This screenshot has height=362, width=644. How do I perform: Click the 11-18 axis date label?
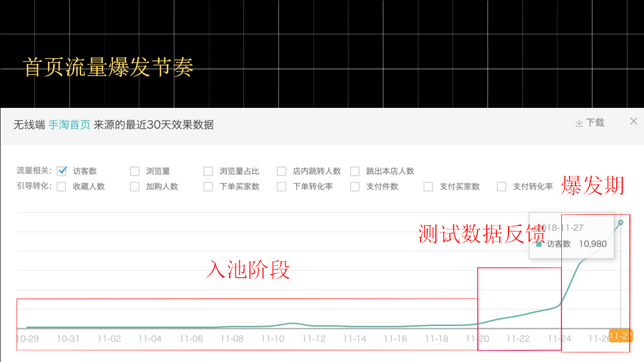(x=436, y=339)
